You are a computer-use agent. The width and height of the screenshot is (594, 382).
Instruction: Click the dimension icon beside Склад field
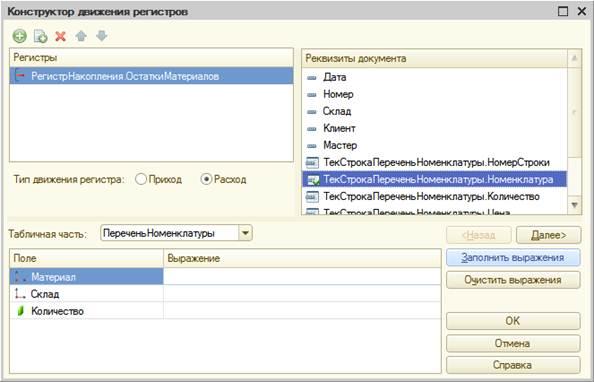tap(20, 294)
